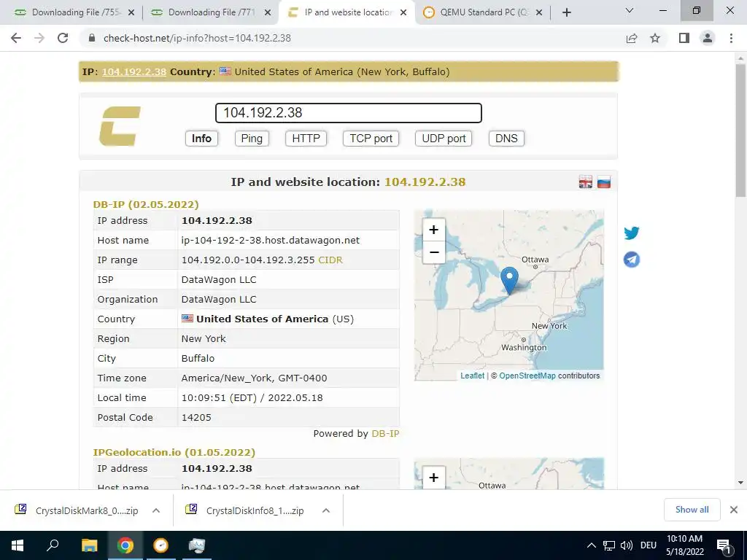The height and width of the screenshot is (560, 747).
Task: Expand CrystalDiskMark download options
Action: tap(156, 510)
